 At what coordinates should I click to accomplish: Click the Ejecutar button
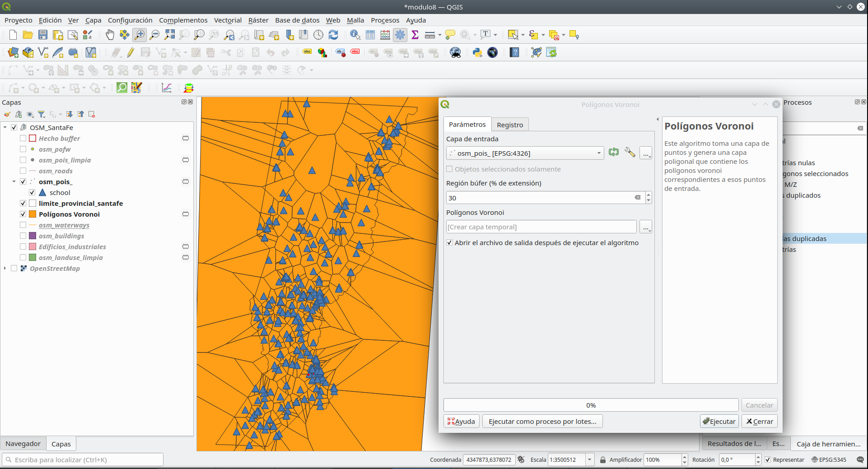coord(719,421)
